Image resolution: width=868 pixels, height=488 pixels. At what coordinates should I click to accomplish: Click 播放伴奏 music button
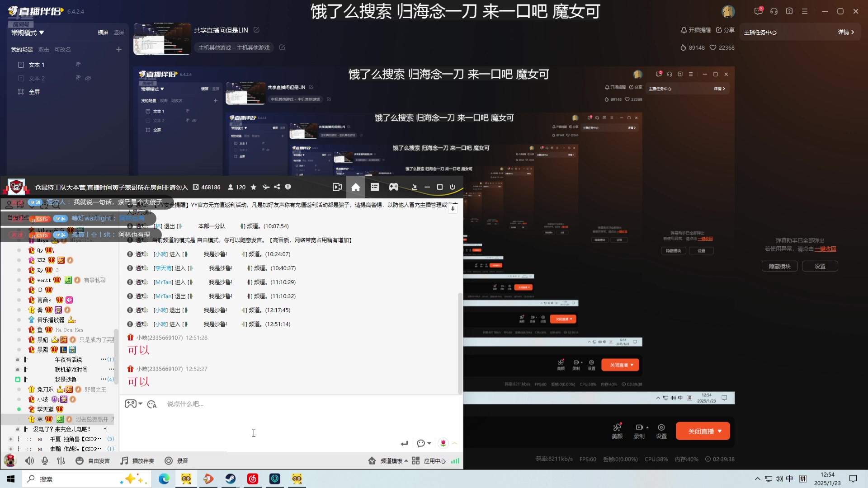click(137, 460)
